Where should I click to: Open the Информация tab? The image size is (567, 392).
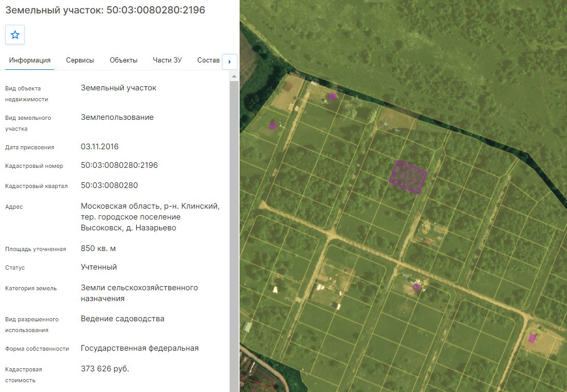(29, 60)
